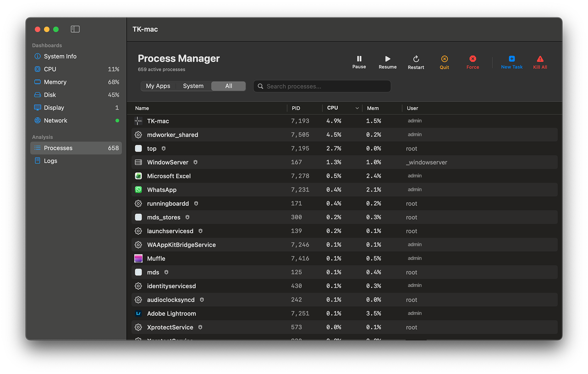The image size is (588, 374).
Task: Open Logs in the sidebar
Action: point(50,161)
